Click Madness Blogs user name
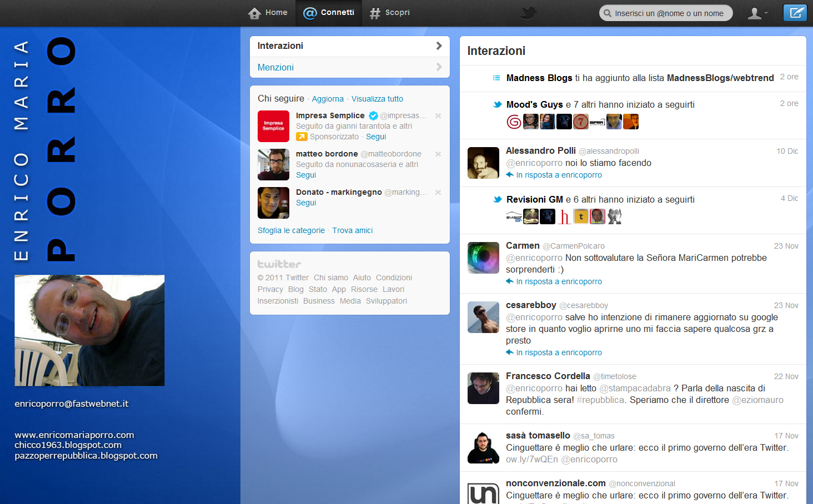This screenshot has width=813, height=504. pos(539,78)
